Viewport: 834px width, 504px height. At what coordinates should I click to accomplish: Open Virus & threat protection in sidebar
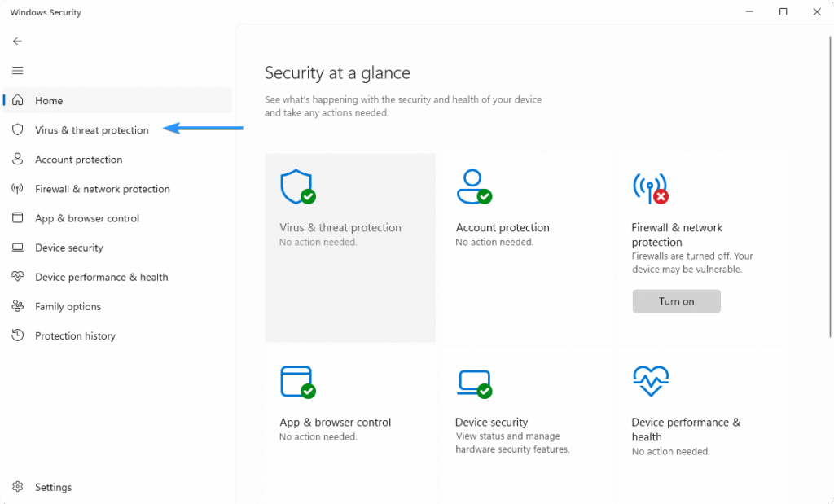tap(117, 129)
